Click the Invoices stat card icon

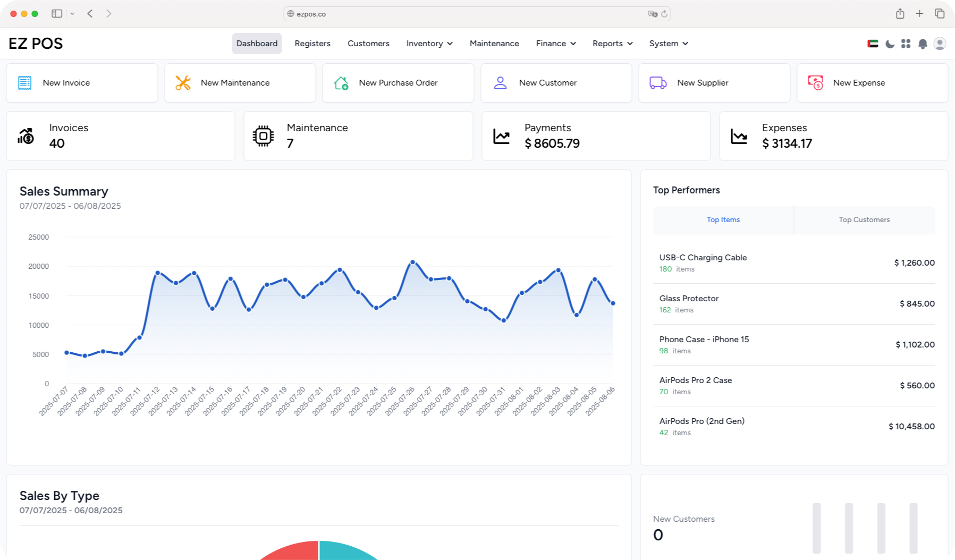pos(26,136)
